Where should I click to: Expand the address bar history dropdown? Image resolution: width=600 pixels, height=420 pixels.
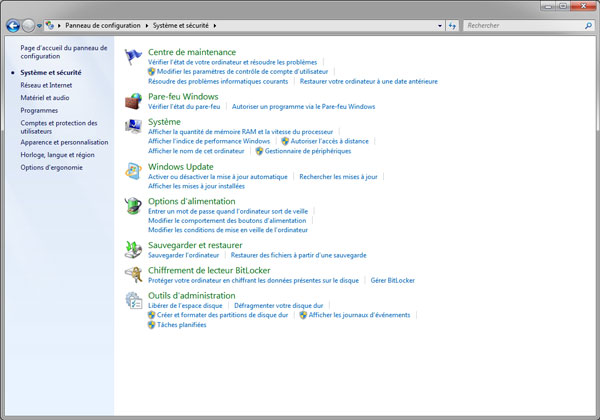[440, 26]
